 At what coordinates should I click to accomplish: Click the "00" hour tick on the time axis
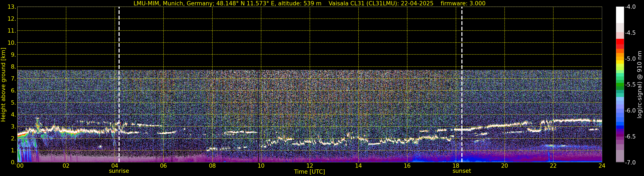pyautogui.click(x=20, y=166)
